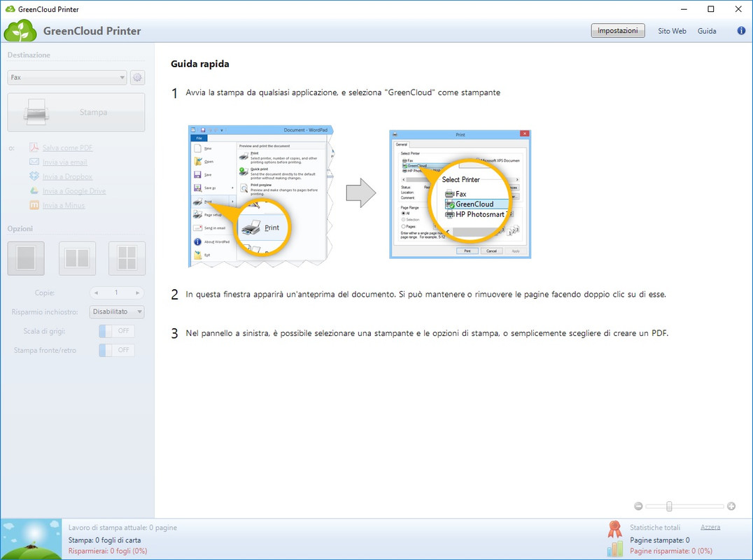Open Guida help
The image size is (753, 560).
click(x=707, y=31)
